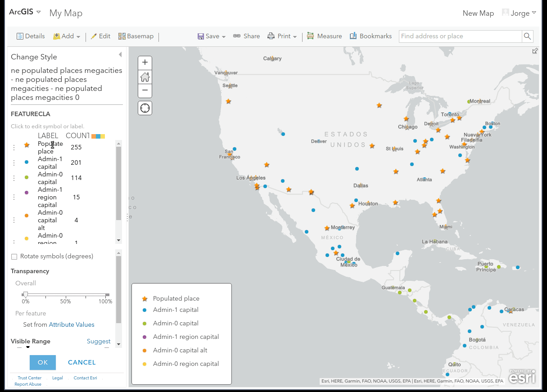
Task: Click the symbol list scroll-up arrow
Action: click(119, 144)
